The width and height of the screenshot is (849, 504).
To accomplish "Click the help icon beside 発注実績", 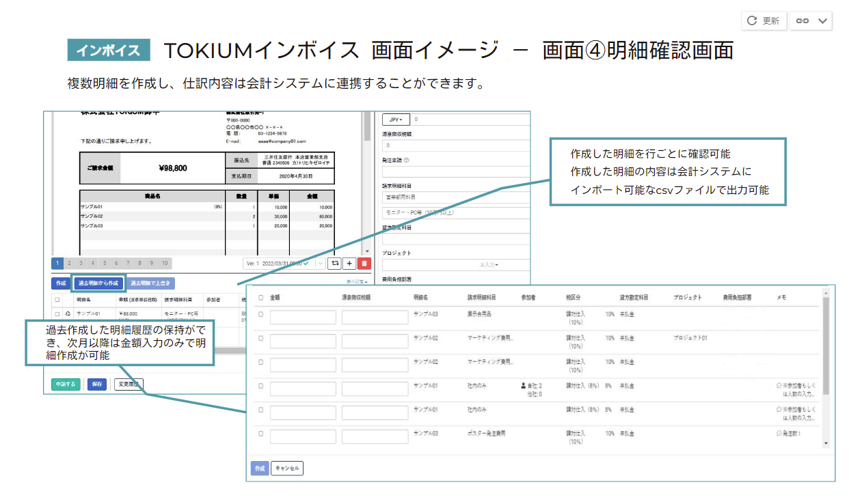I will (x=406, y=160).
